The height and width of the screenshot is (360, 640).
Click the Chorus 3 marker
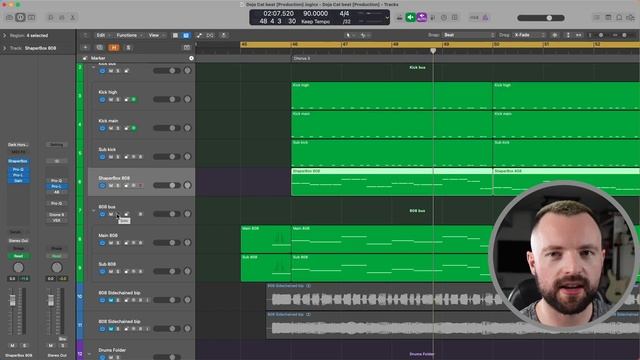point(301,58)
